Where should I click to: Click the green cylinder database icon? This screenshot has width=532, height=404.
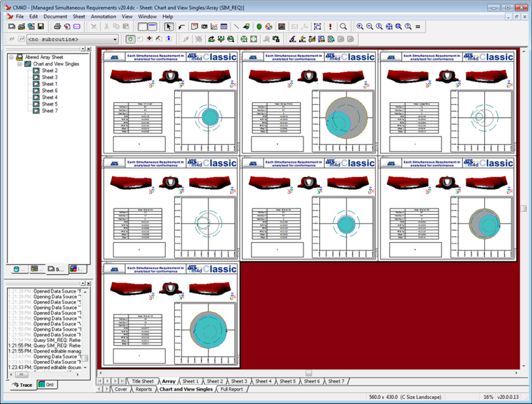point(259,26)
